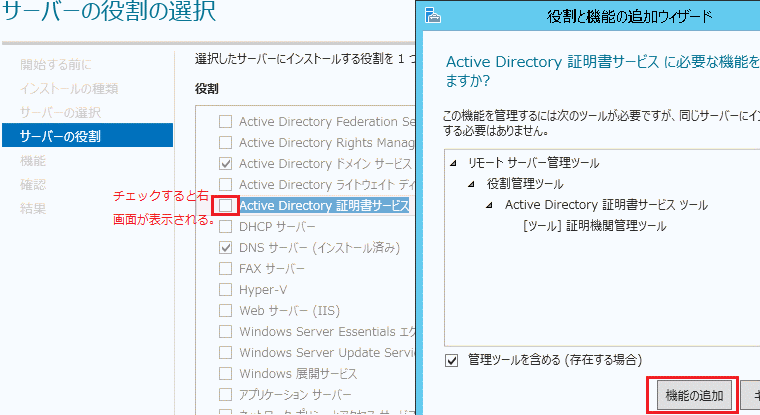
Task: Select DHCP サーバー role label
Action: point(277,226)
